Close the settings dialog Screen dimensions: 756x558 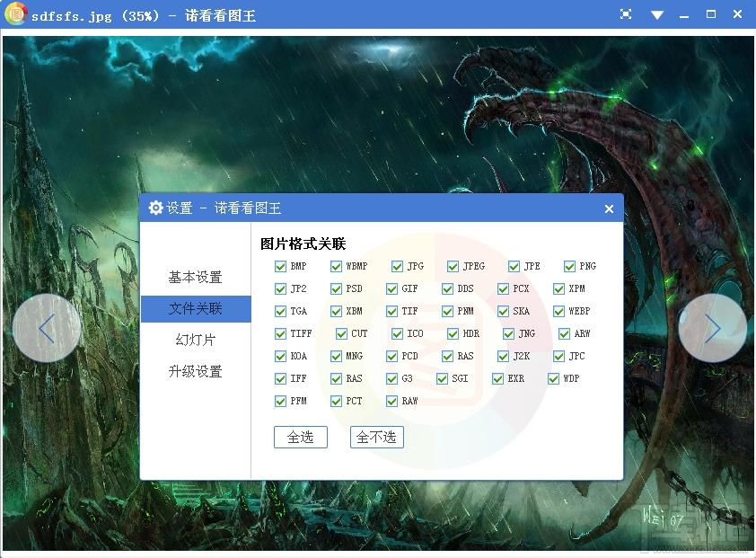click(609, 208)
